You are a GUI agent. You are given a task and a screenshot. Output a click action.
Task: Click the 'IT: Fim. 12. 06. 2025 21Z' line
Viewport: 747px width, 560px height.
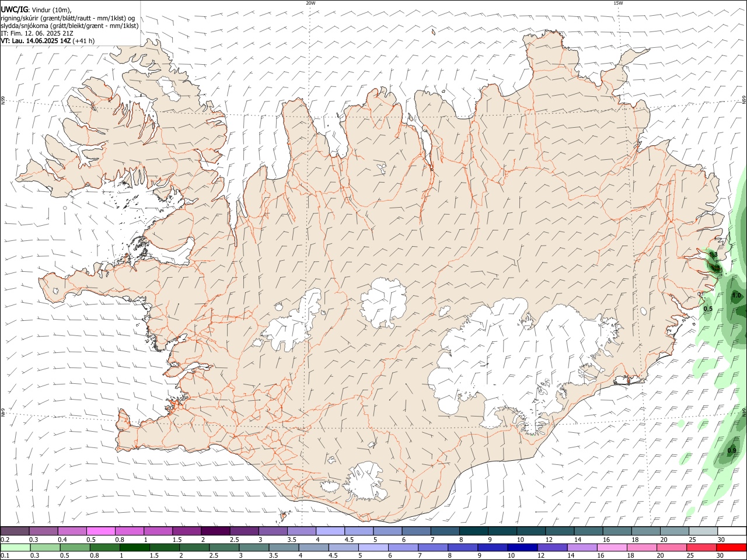[x=37, y=33]
